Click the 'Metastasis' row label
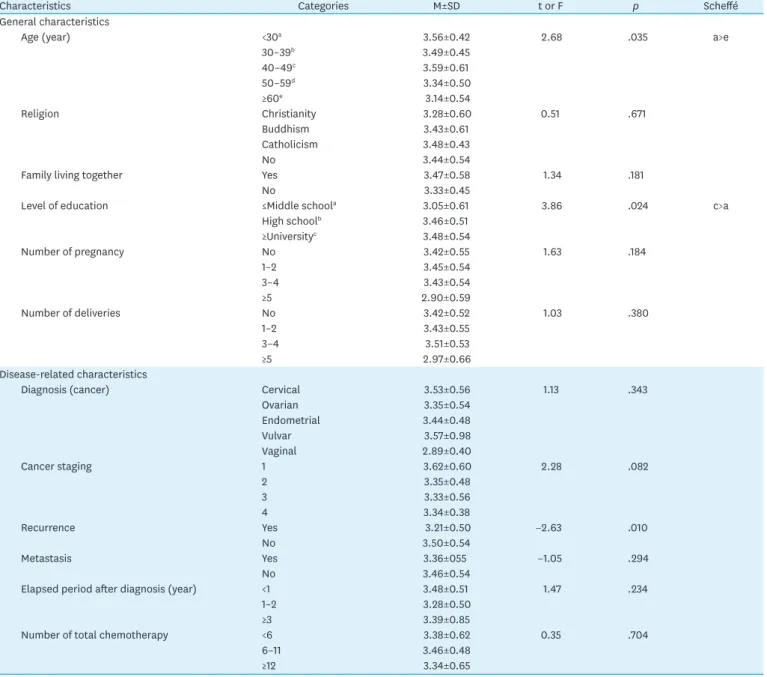Screen dimensions: 767x677 pos(46,558)
